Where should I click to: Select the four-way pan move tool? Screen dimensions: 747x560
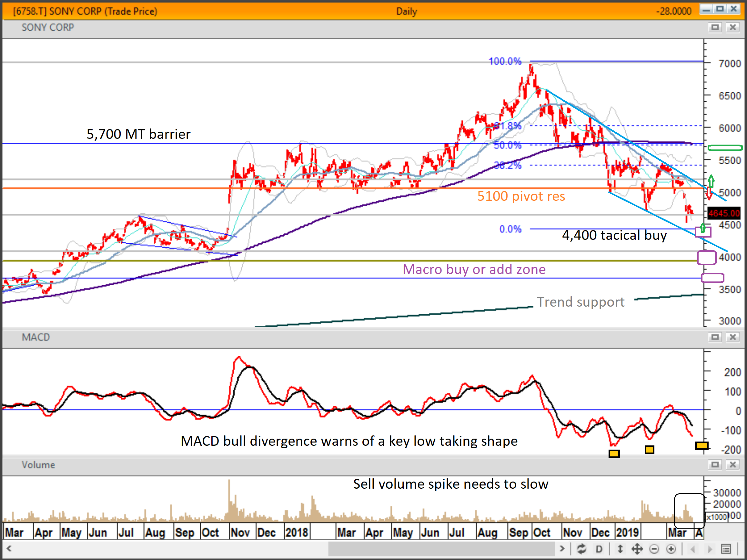pyautogui.click(x=637, y=549)
